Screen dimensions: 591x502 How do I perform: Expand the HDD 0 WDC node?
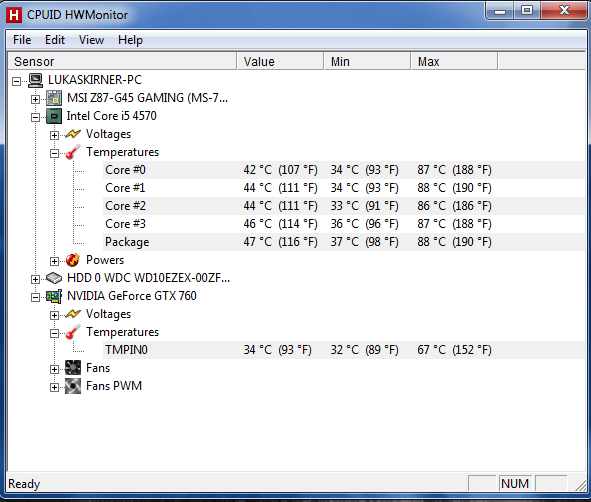point(35,279)
